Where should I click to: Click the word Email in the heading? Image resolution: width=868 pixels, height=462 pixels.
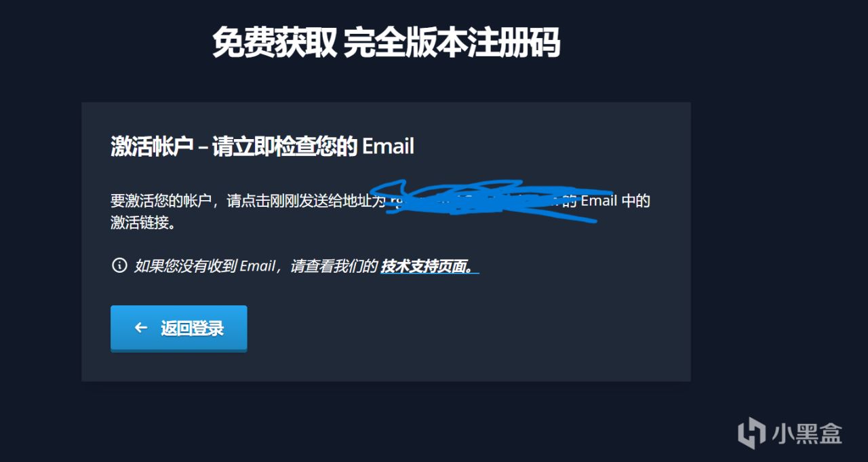[388, 147]
